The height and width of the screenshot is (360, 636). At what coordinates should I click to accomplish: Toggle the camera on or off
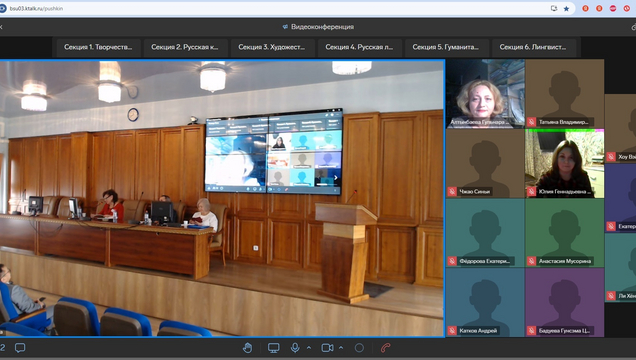coord(327,348)
